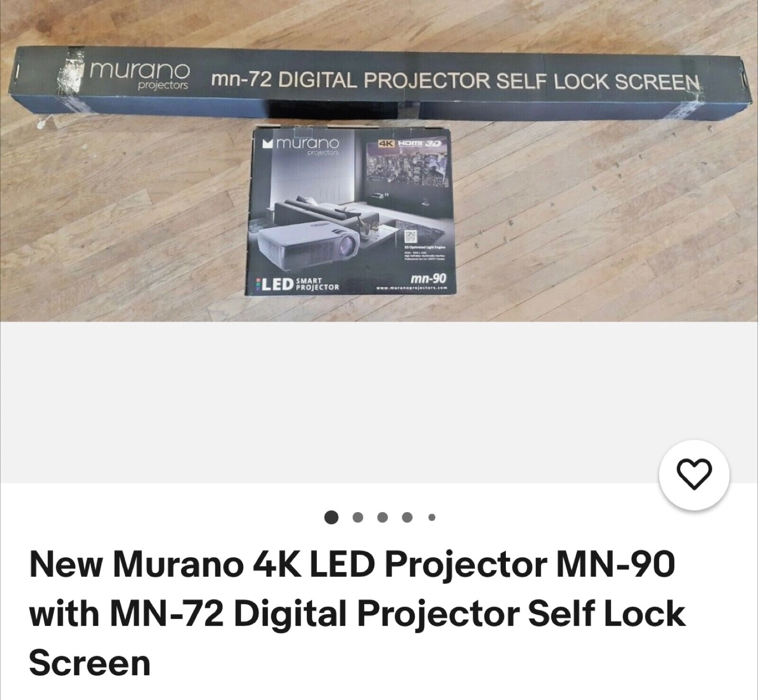Add listing to watchlist with heart icon
Viewport: 758px width, 700px height.
pyautogui.click(x=694, y=475)
